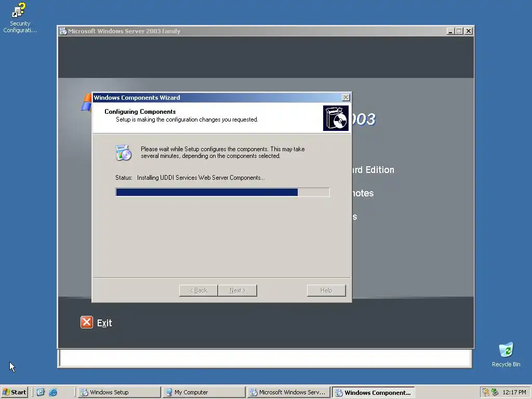The height and width of the screenshot is (399, 532).
Task: Click the white text field below setup window
Action: (x=265, y=358)
